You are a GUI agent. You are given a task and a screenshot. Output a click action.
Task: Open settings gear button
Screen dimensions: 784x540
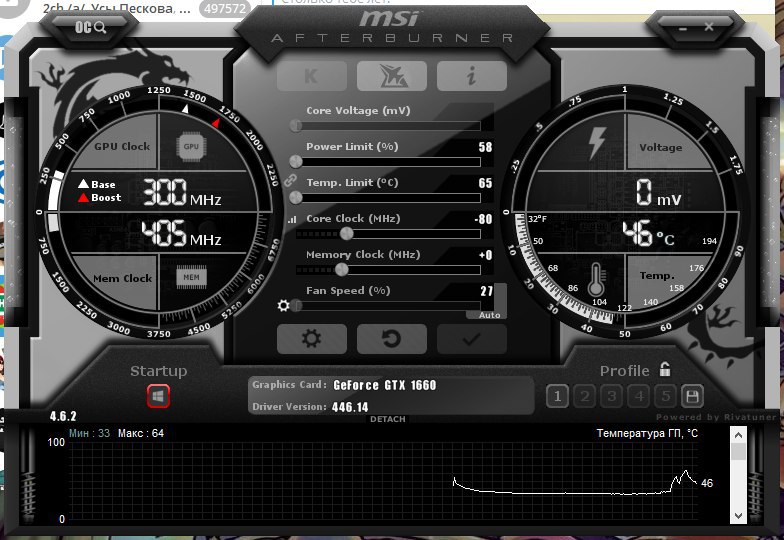click(x=312, y=338)
